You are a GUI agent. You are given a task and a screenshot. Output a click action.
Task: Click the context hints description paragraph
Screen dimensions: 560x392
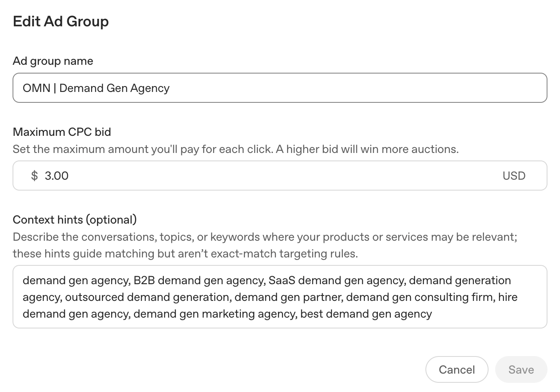click(x=265, y=245)
